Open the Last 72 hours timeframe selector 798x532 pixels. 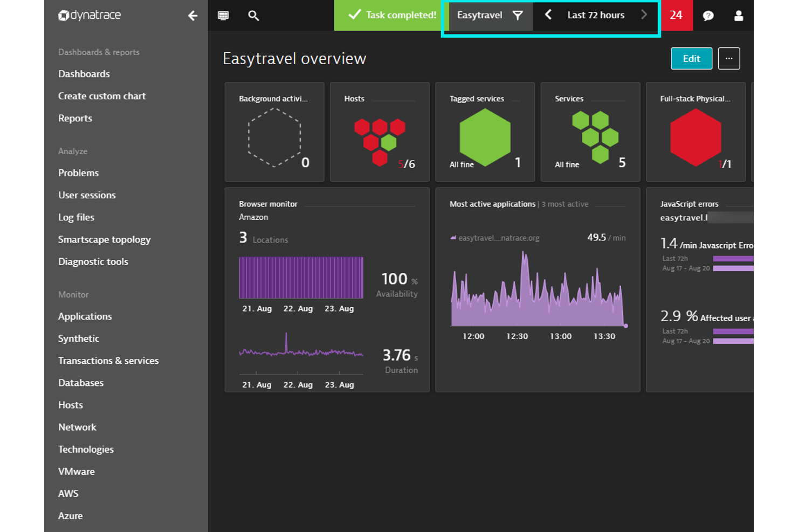(x=595, y=15)
